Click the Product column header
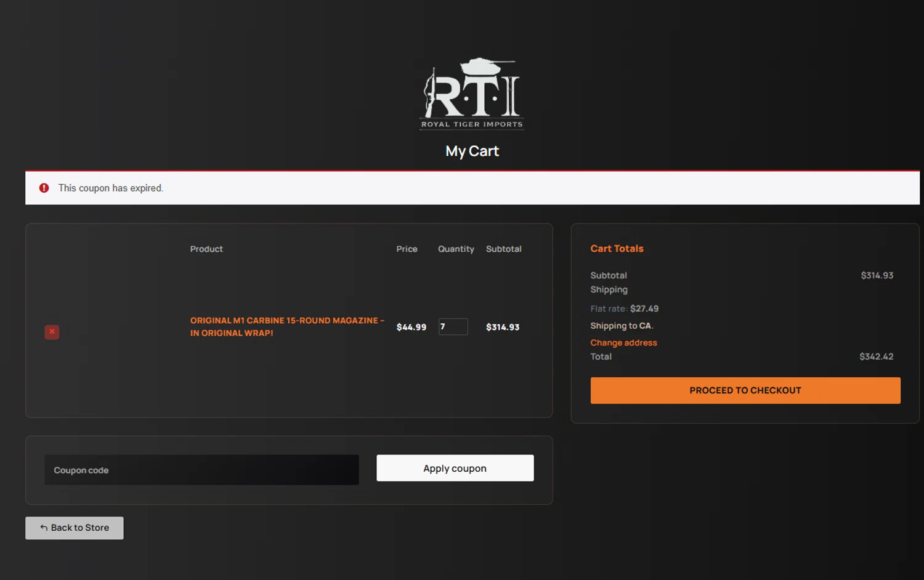This screenshot has height=580, width=924. pos(206,249)
